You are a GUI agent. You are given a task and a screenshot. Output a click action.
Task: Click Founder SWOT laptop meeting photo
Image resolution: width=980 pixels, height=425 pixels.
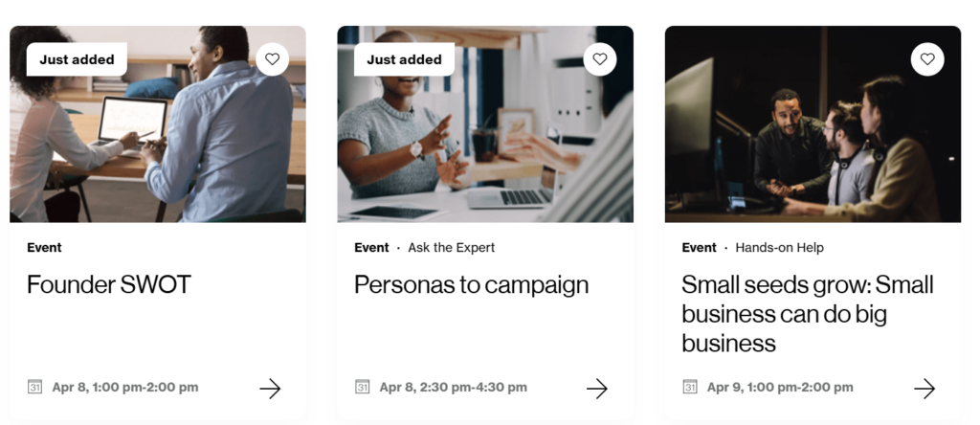pos(158,123)
